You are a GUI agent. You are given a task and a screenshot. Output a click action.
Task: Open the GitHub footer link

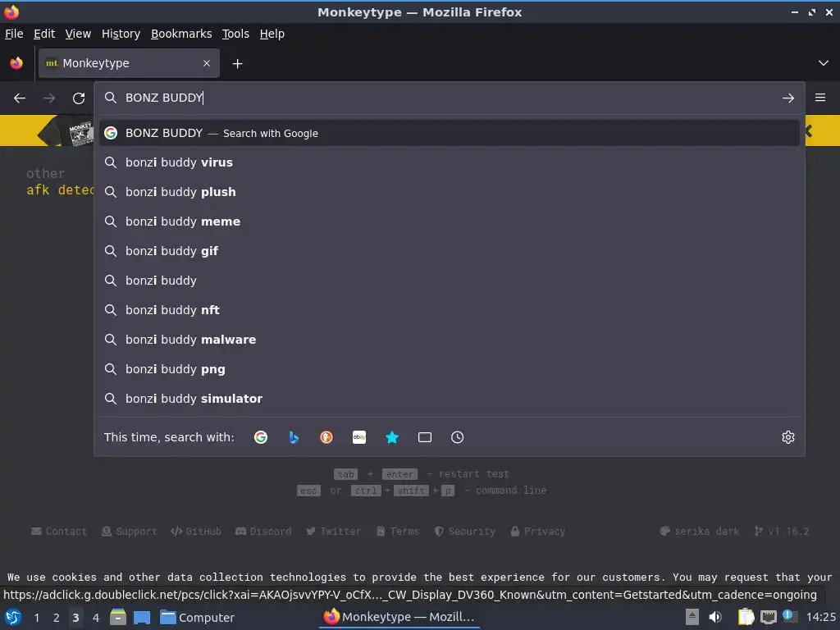click(x=195, y=531)
